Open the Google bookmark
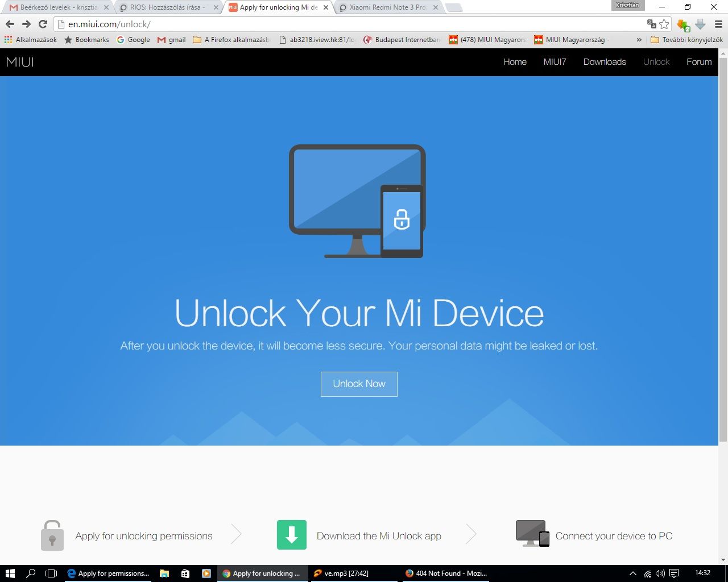 (133, 40)
